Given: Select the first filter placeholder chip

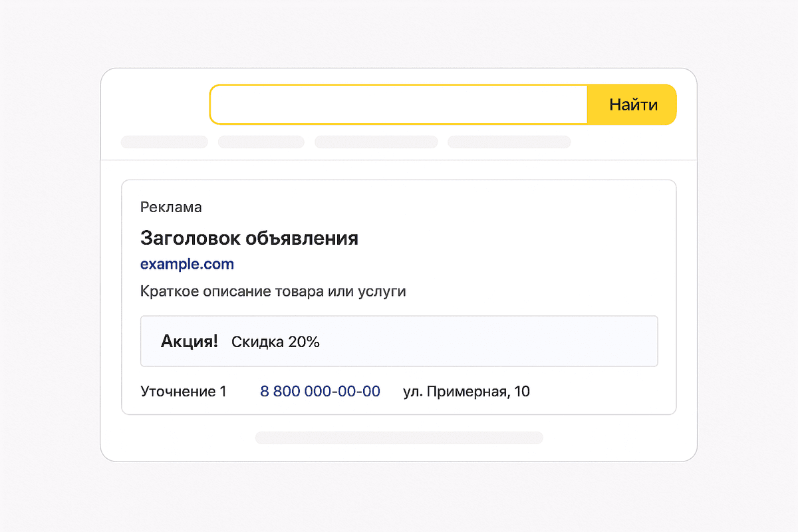Looking at the screenshot, I should coord(164,142).
